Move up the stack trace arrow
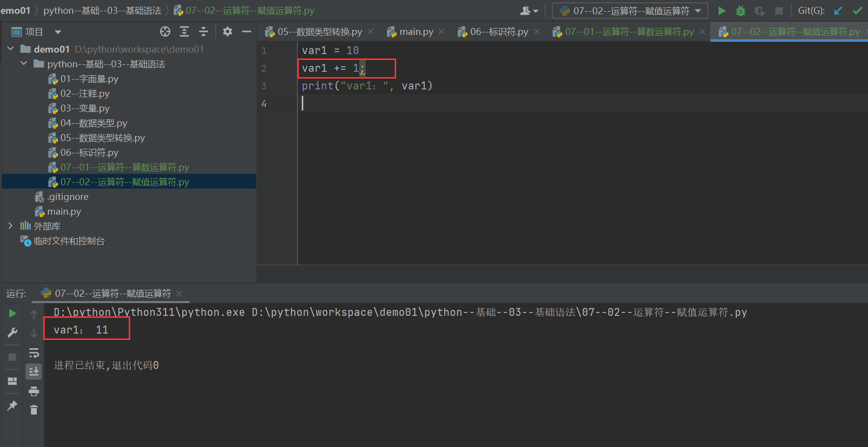The height and width of the screenshot is (447, 868). click(34, 314)
